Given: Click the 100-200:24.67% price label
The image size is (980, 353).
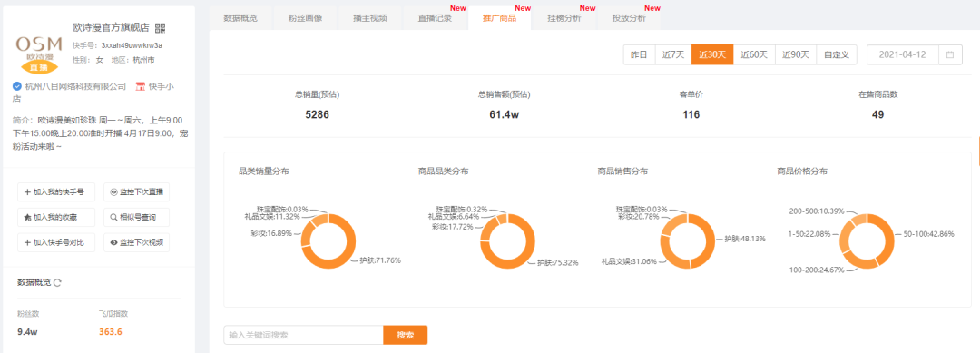Looking at the screenshot, I should tap(817, 270).
